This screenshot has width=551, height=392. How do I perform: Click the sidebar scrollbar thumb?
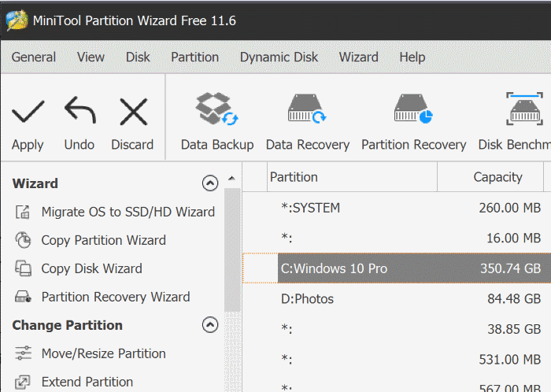click(232, 250)
